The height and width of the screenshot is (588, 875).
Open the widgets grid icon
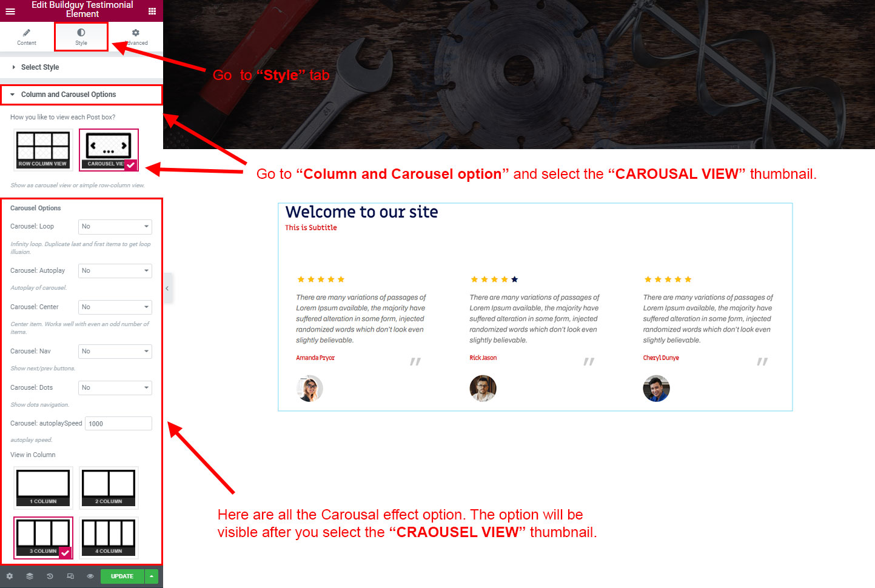[x=152, y=11]
